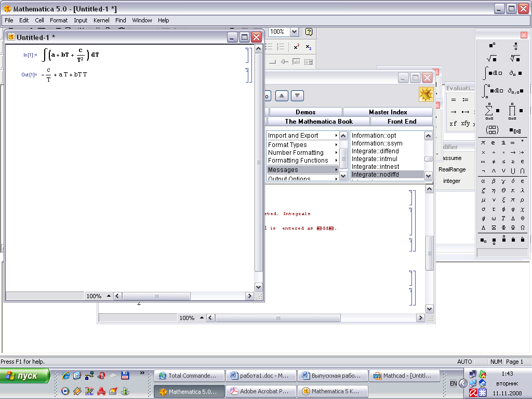532x399 pixels.
Task: Insert the capital Omega symbol
Action: (523, 228)
